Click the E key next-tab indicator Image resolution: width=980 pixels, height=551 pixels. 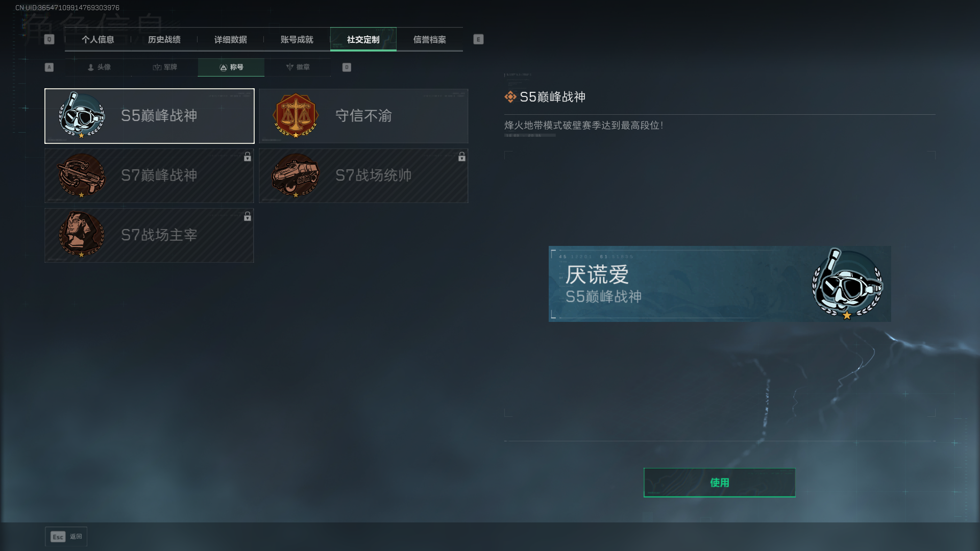(x=478, y=39)
